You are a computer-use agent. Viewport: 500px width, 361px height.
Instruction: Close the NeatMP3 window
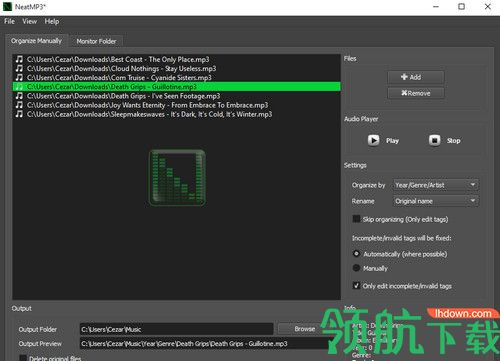point(488,7)
